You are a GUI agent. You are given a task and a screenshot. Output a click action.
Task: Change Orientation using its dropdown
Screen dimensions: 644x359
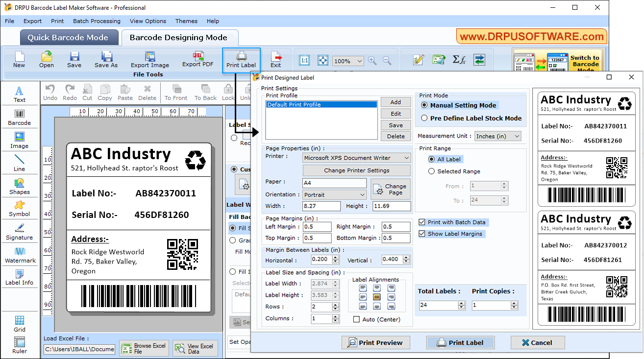point(334,194)
